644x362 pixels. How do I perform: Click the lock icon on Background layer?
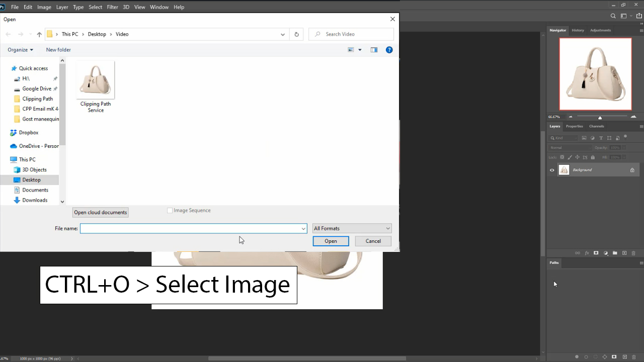point(632,170)
